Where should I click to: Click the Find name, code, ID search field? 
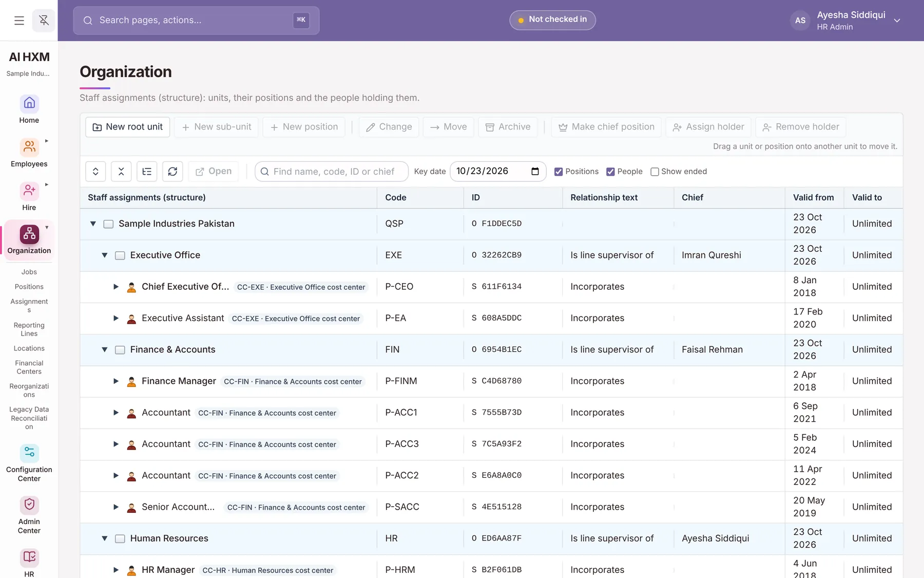coord(332,172)
